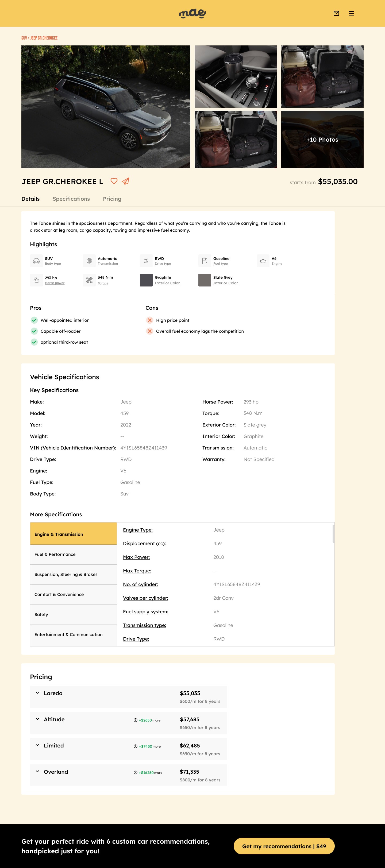Viewport: 385px width, 868px height.
Task: Open bottom-middle trunk luggage photo
Action: tap(236, 139)
